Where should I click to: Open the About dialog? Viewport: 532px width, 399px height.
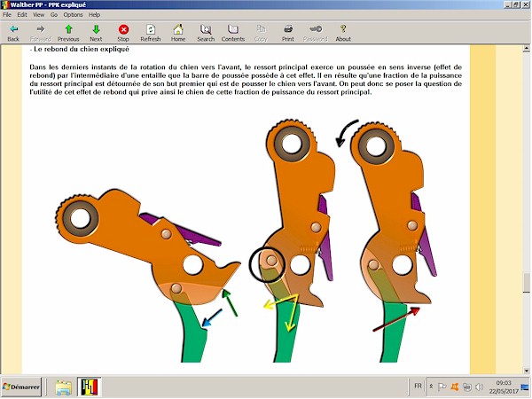click(x=343, y=33)
